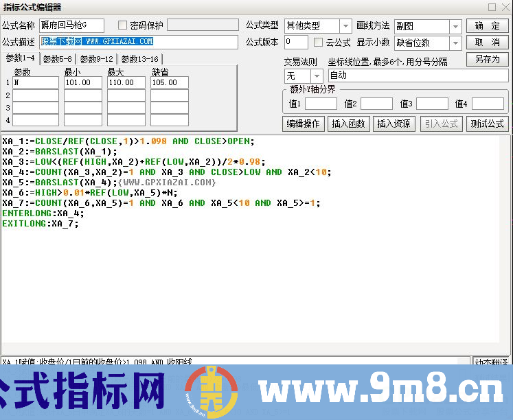Close the 指标公式编辑器 window
Image resolution: width=513 pixels, height=420 pixels.
coord(505,7)
